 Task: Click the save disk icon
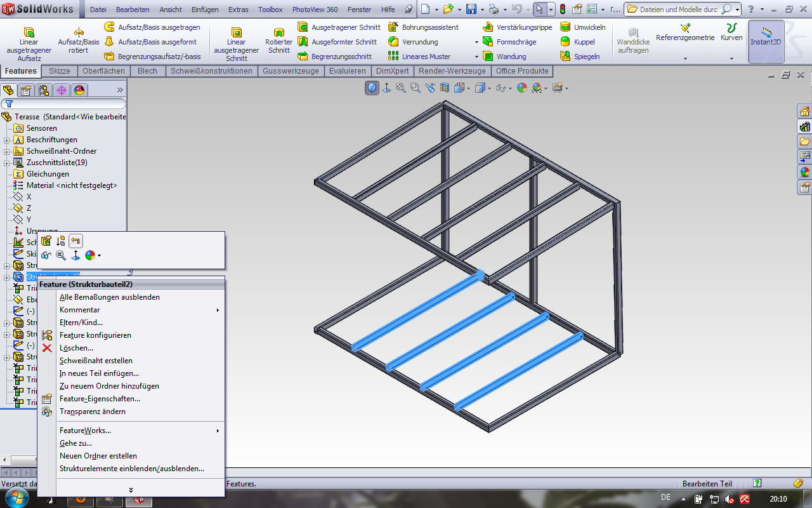coord(471,10)
